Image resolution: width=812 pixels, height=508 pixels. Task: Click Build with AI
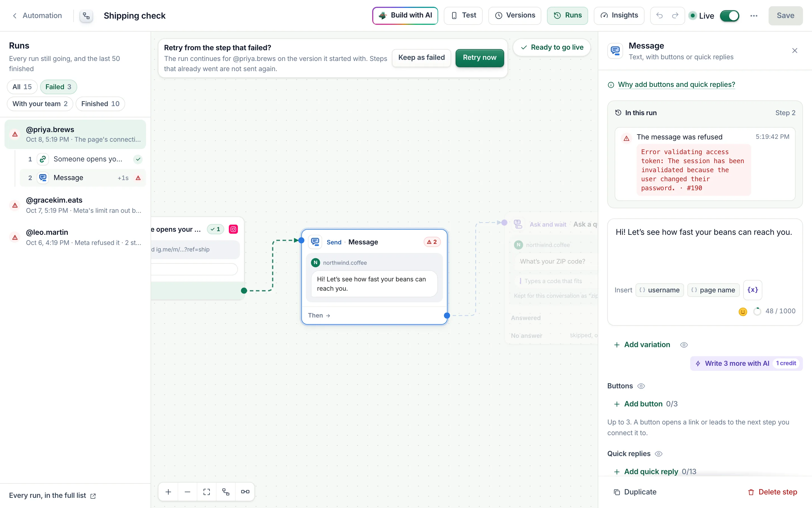[405, 16]
